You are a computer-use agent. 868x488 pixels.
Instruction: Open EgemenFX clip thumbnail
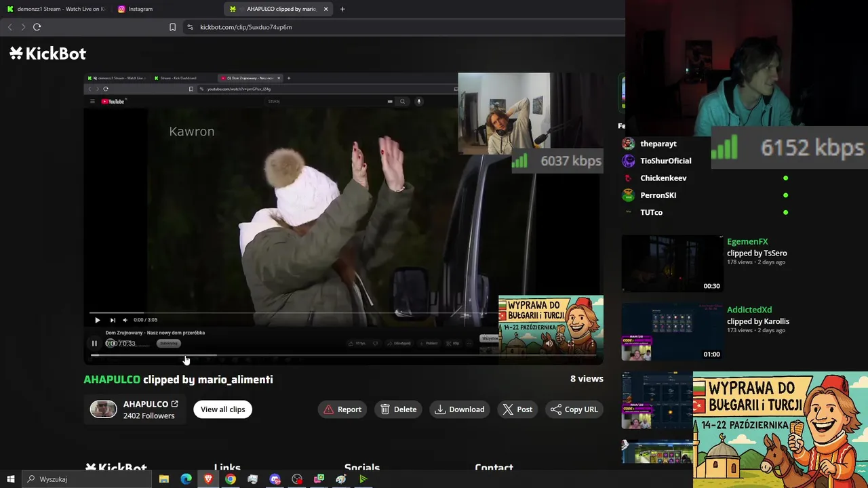coord(672,264)
